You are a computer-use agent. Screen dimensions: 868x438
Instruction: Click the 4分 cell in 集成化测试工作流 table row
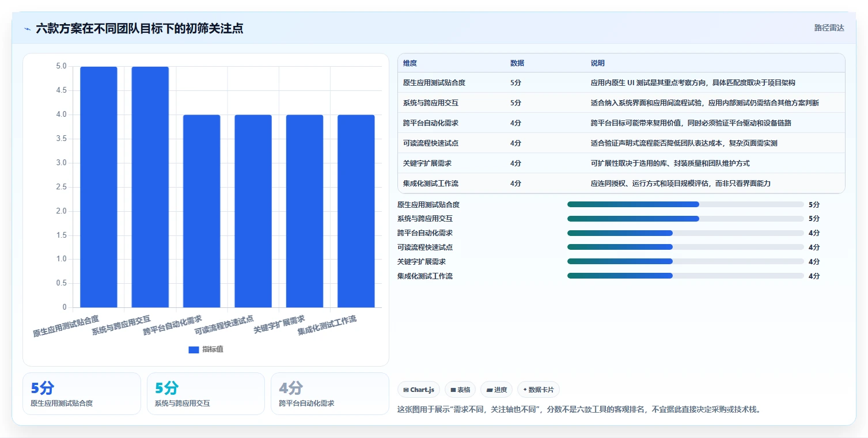coord(516,184)
